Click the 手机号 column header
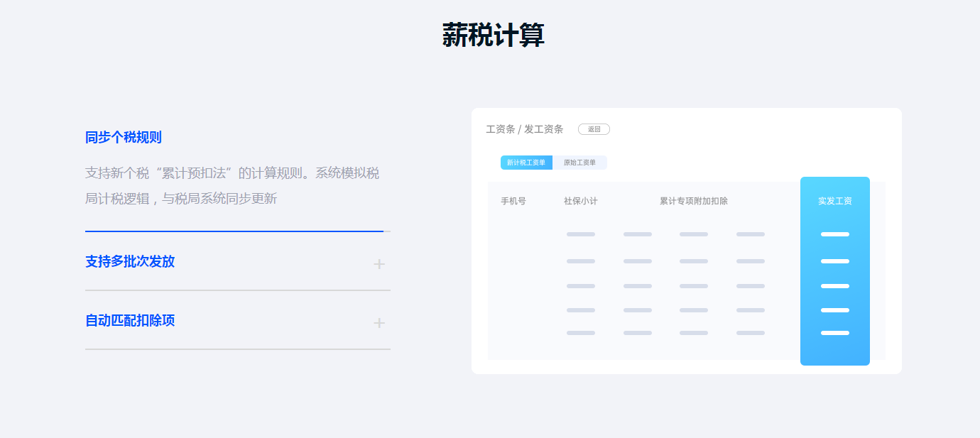 point(513,202)
